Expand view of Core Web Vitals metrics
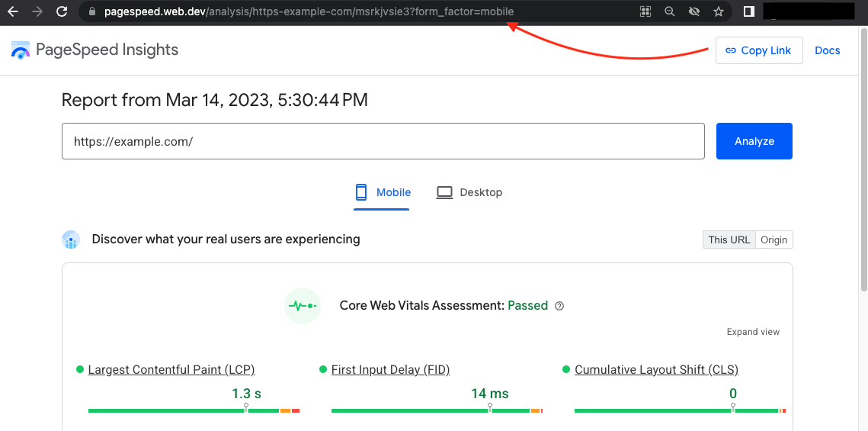 (753, 332)
